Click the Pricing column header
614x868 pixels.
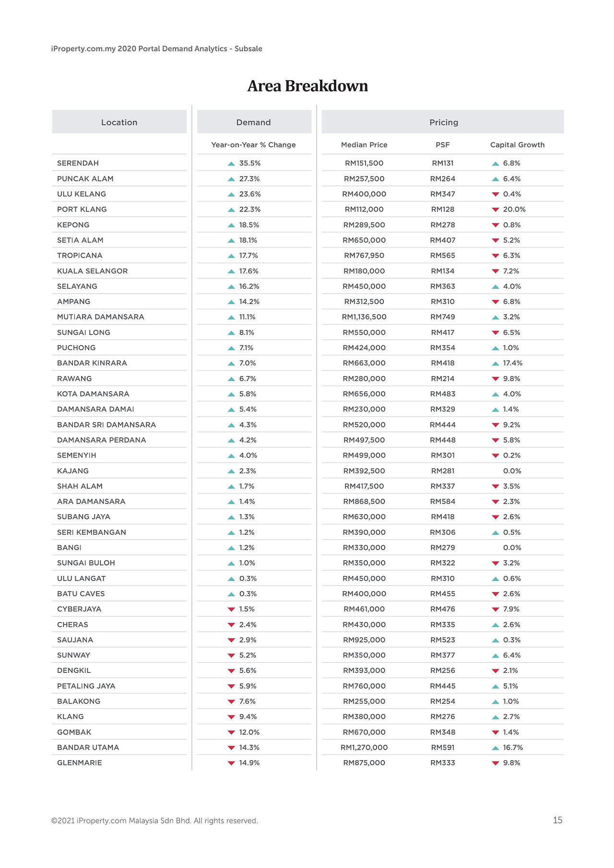click(443, 122)
